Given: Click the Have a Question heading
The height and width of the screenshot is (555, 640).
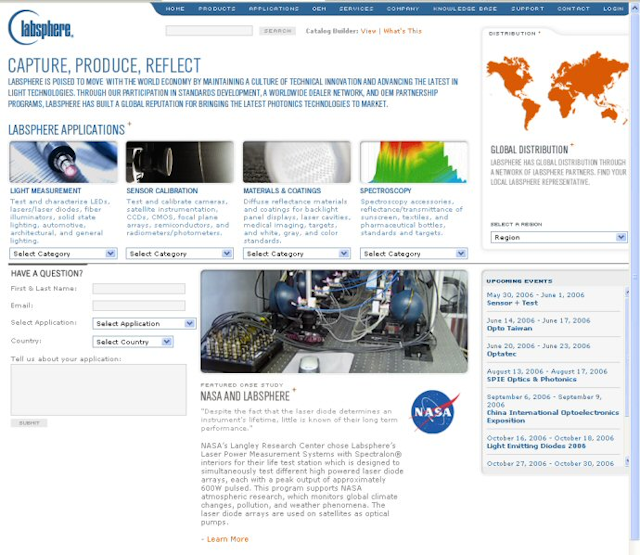Looking at the screenshot, I should (x=47, y=273).
